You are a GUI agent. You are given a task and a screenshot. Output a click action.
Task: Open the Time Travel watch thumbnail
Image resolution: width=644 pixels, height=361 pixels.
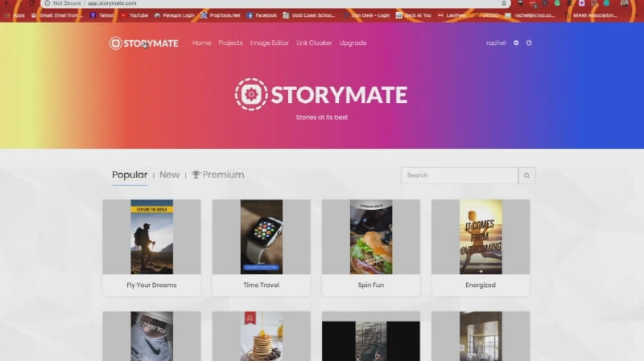261,236
